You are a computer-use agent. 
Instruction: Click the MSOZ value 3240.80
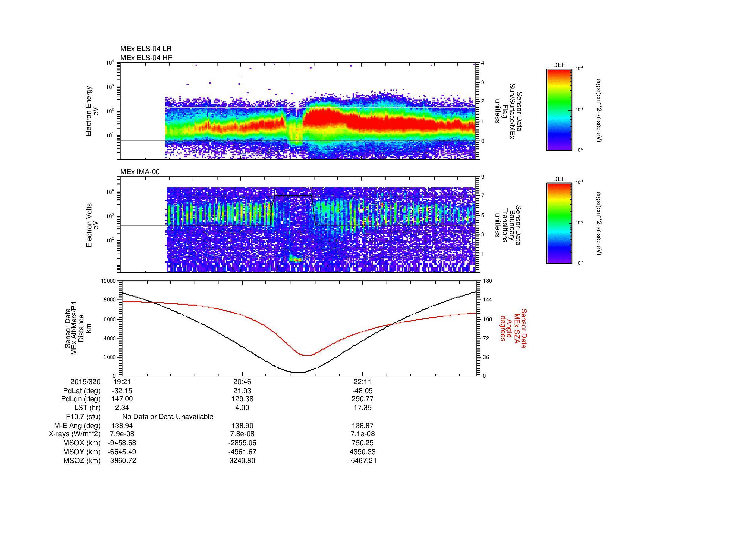coord(242,461)
